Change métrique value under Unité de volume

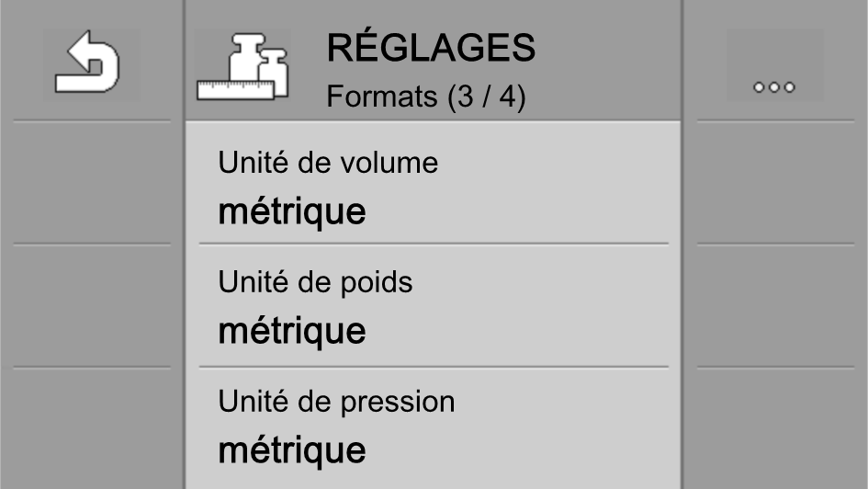click(x=292, y=212)
